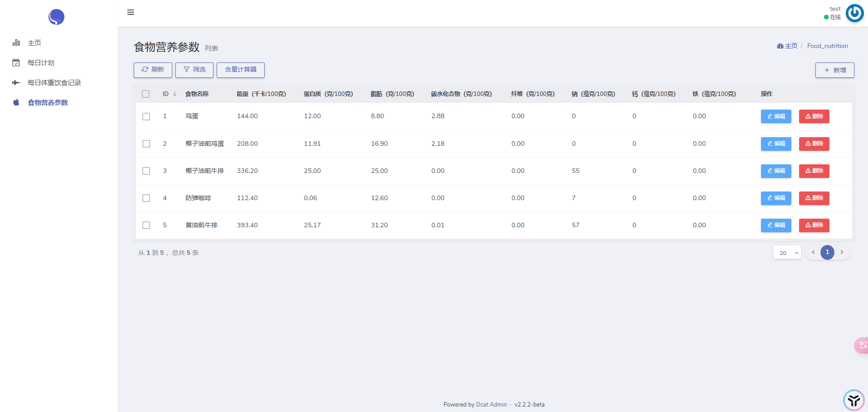
Task: Click the 碳水化合物 (克/100克) column header
Action: [x=461, y=94]
